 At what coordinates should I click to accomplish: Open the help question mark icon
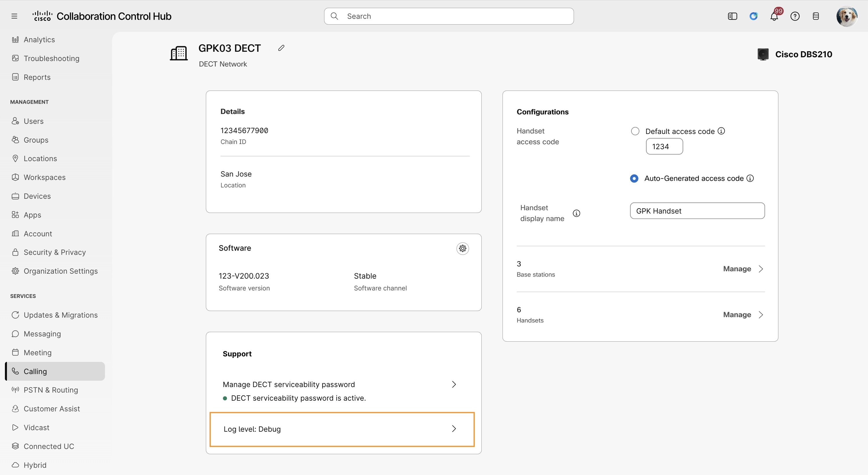tap(795, 16)
